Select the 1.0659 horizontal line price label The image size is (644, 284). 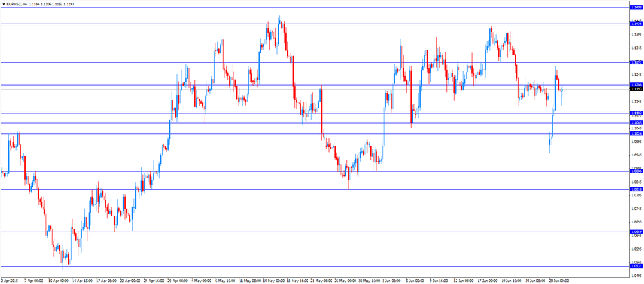636,232
